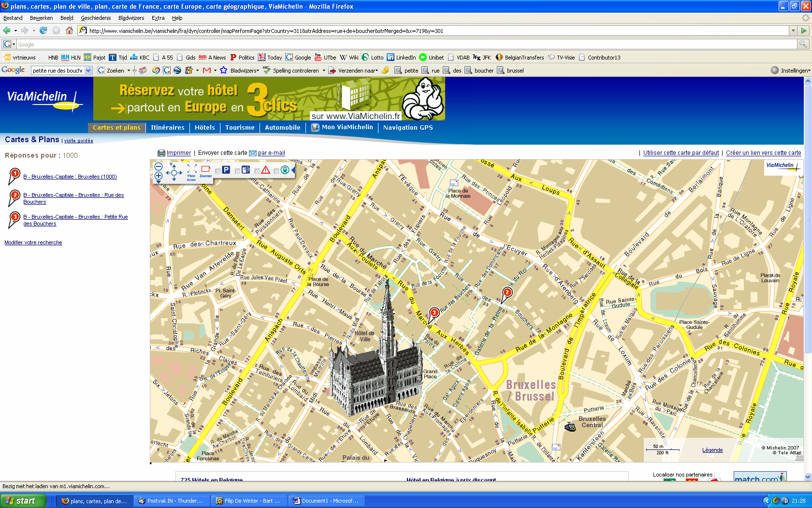Enable the speed camera overlay checkbox
812x508 pixels.
238,171
